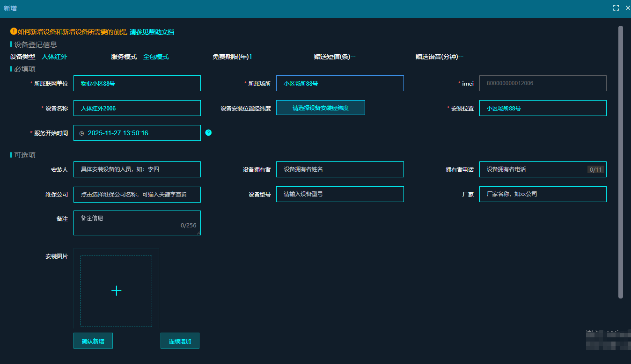Click the 设备名称 input field
This screenshot has width=631, height=364.
[x=137, y=108]
